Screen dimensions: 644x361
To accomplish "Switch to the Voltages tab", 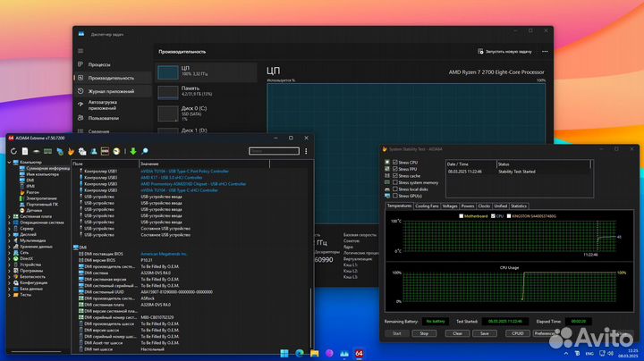I will point(450,206).
